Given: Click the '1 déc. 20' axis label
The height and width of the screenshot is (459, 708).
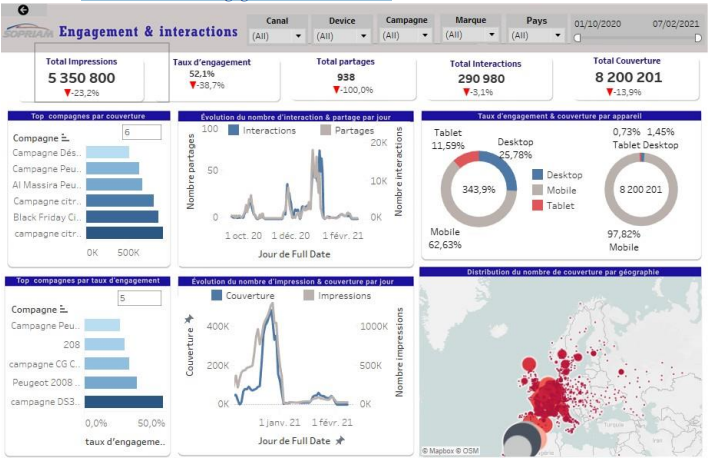Looking at the screenshot, I should (290, 236).
